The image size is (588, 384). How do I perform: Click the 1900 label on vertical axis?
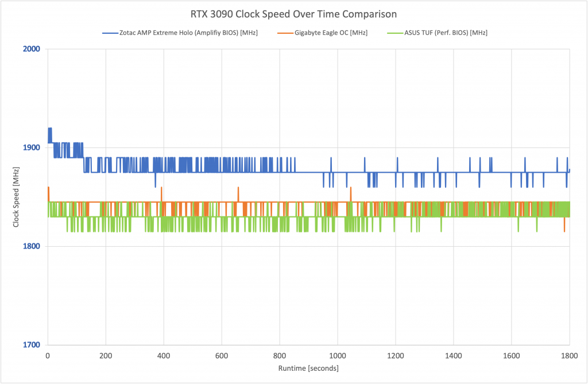(x=32, y=148)
